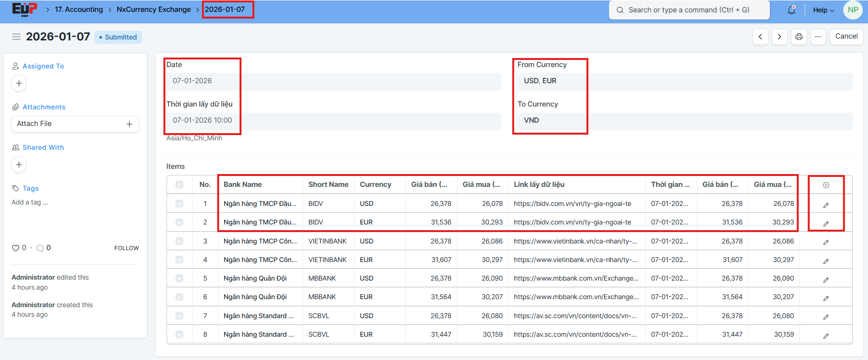Go to next document arrow

779,37
